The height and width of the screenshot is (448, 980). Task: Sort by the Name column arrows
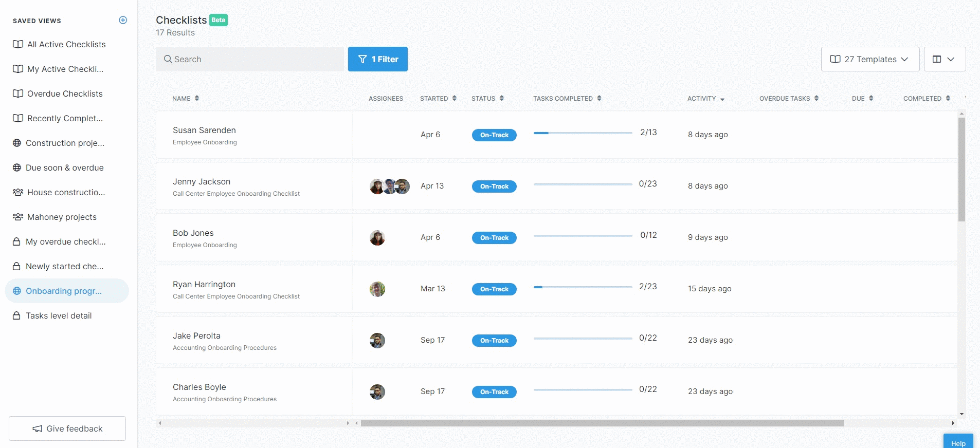coord(197,98)
